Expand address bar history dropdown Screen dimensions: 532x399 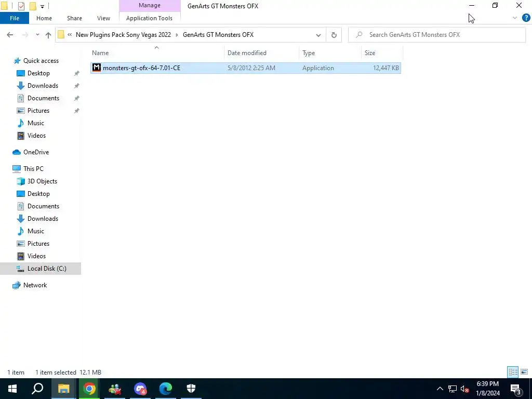318,35
